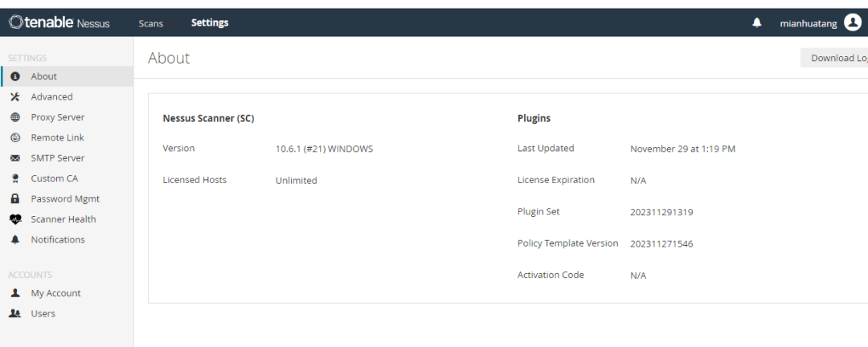This screenshot has width=868, height=347.
Task: Click the sidebar Notifications bell icon
Action: click(15, 239)
